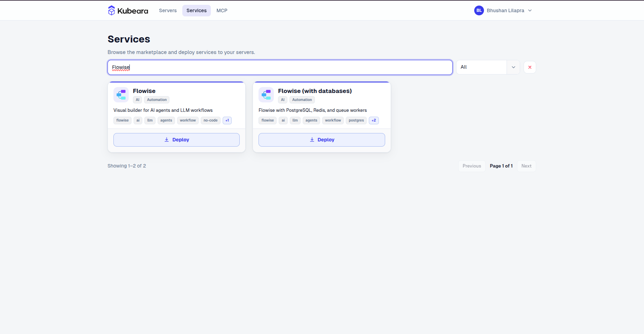Click 'Browse the marketplace' subtitle text
The image size is (644, 334).
tap(181, 52)
